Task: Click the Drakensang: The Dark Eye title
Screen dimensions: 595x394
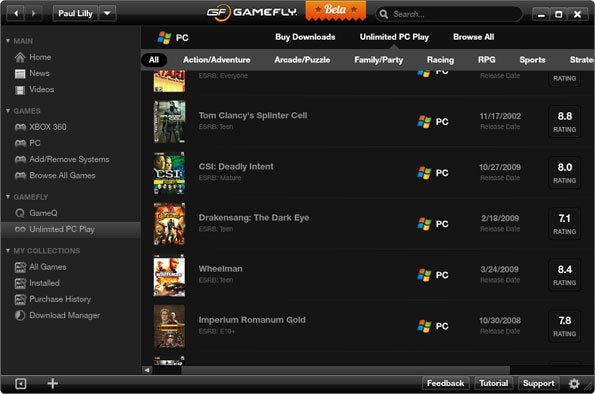Action: (x=254, y=218)
